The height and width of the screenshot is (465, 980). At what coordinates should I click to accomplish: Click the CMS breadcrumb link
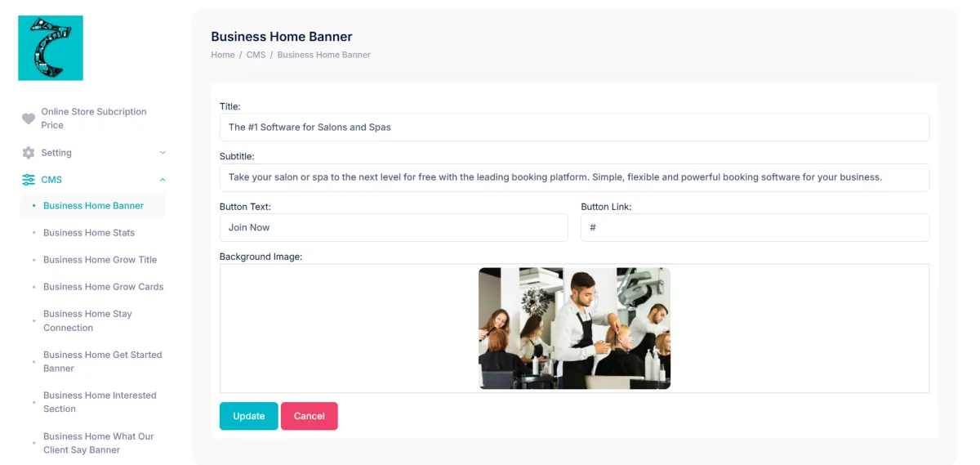[256, 55]
